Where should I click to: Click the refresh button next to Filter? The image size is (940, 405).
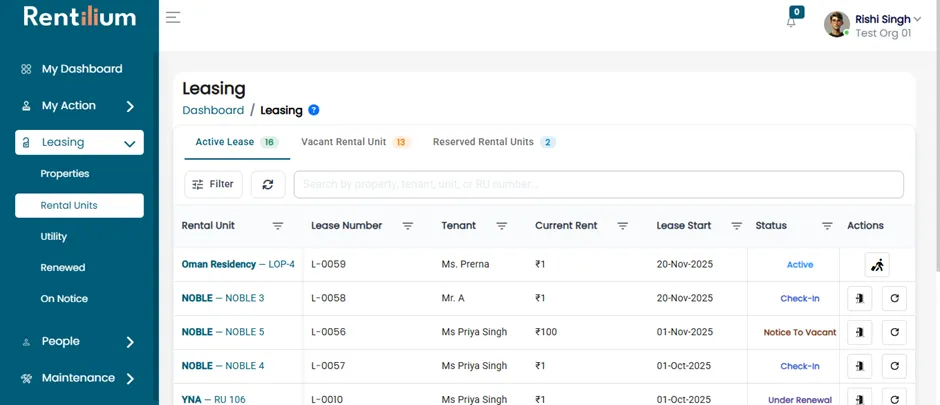tap(268, 185)
